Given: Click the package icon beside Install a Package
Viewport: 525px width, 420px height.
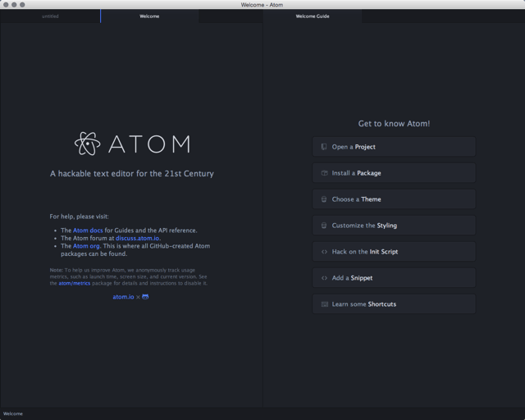Looking at the screenshot, I should (324, 173).
